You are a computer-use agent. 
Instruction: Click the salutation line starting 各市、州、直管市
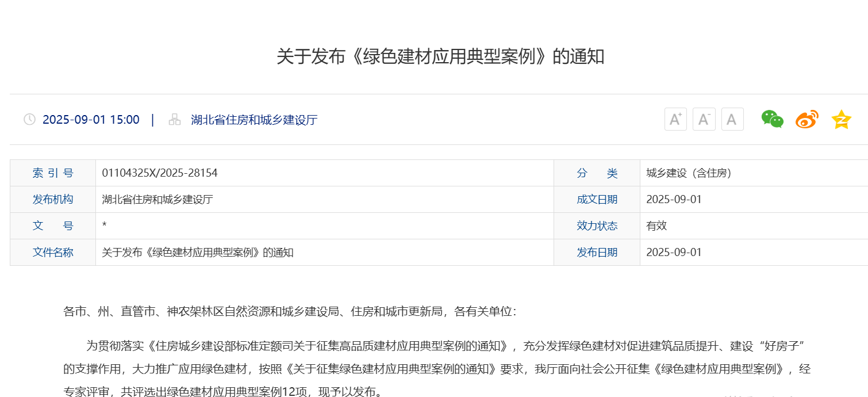coord(290,312)
